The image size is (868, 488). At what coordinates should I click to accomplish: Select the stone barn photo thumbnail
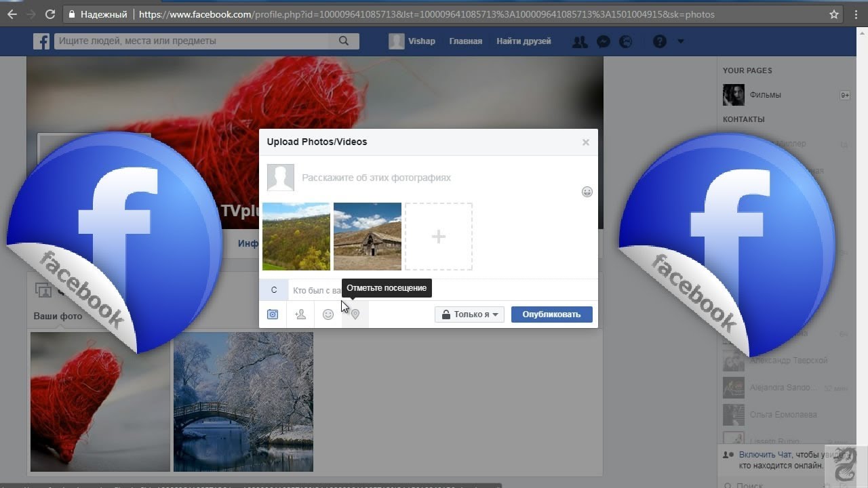pyautogui.click(x=368, y=237)
